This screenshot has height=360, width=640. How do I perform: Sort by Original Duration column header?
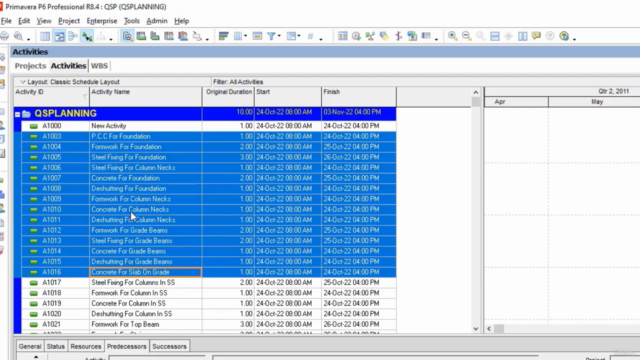coord(228,96)
